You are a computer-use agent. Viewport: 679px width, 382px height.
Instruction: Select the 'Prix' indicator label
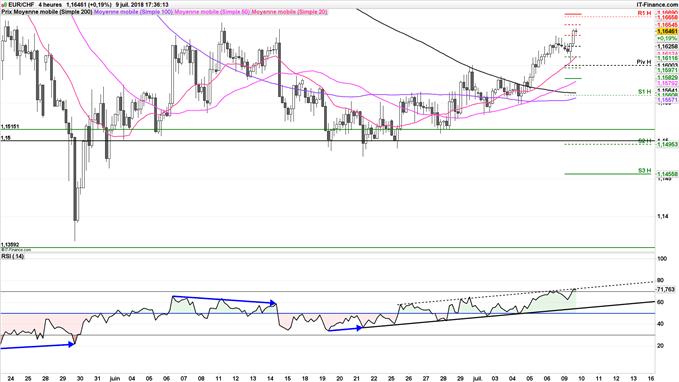point(7,12)
